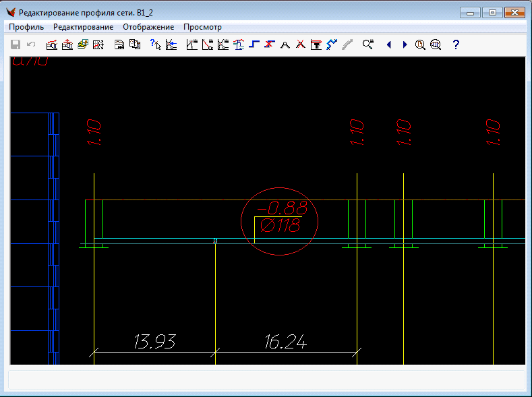Click the status bar field at bottom

coord(266,380)
